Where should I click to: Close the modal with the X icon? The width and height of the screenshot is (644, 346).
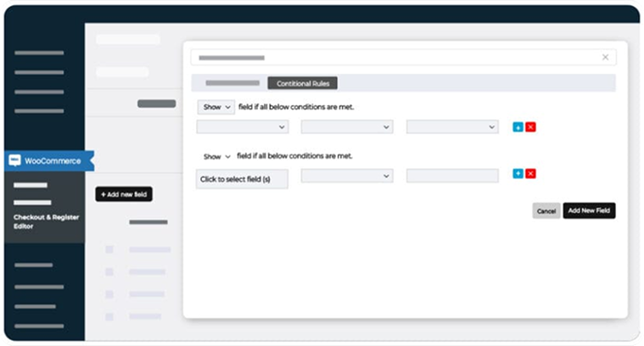click(605, 58)
